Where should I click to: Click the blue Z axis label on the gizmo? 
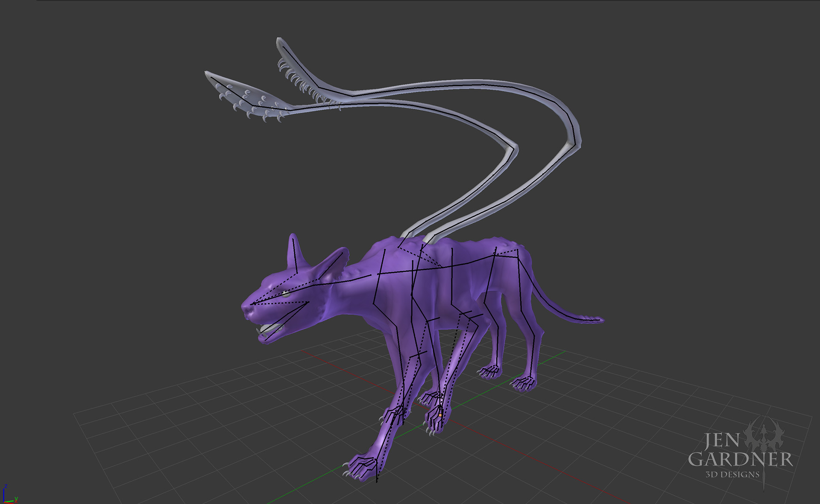click(6, 486)
